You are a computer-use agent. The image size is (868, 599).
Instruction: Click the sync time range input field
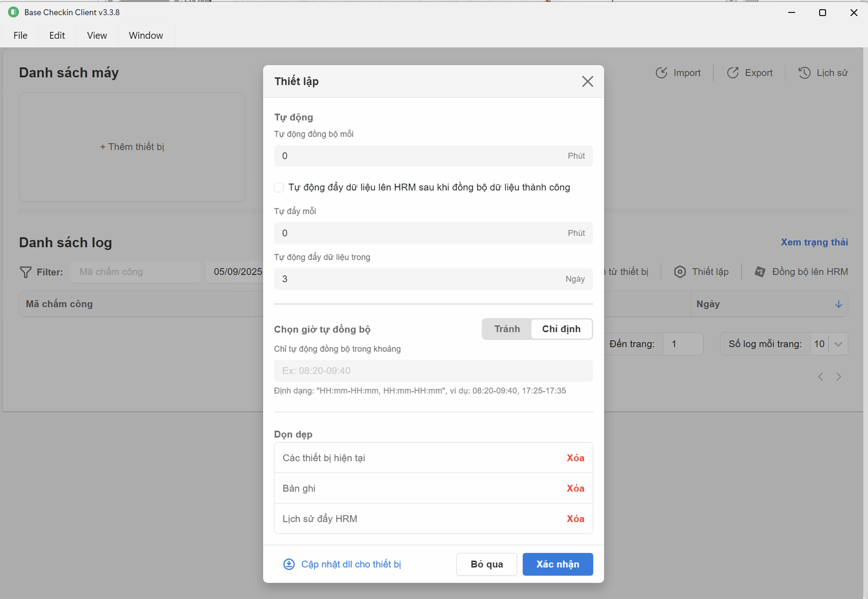433,371
